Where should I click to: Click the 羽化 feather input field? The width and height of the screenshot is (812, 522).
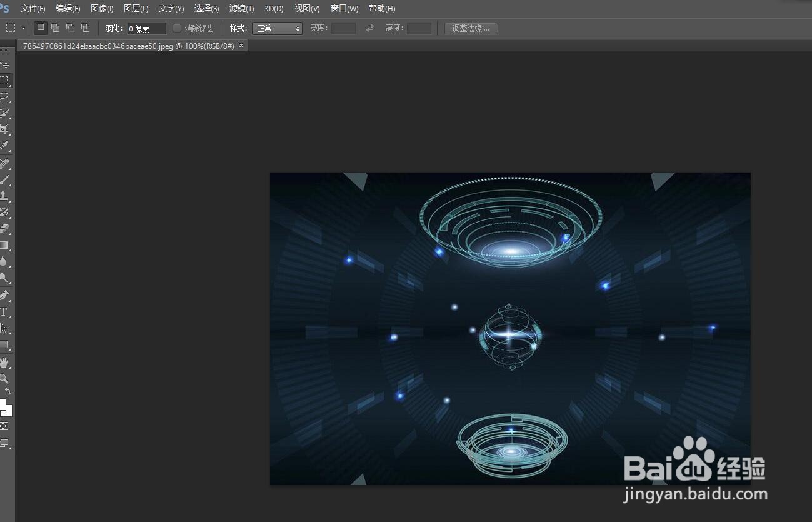point(147,28)
